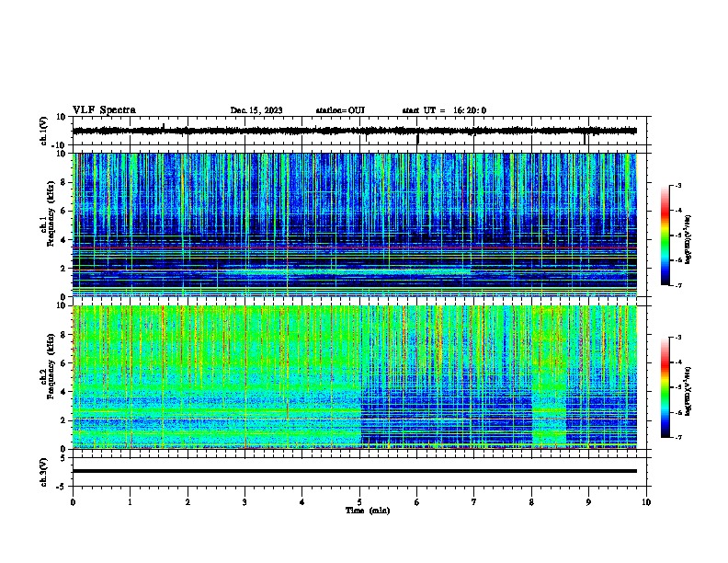Click the "-10" tick on ch.1(V) axis

coord(60,145)
